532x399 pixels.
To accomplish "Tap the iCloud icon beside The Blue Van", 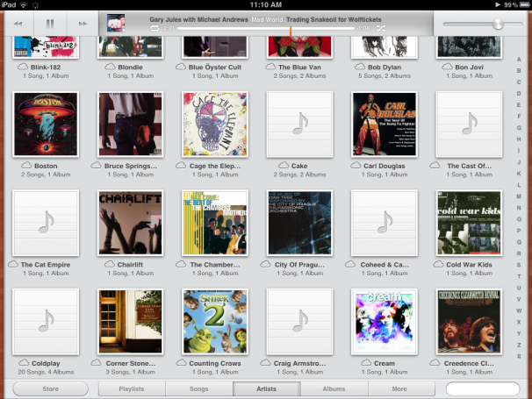I will (x=270, y=67).
